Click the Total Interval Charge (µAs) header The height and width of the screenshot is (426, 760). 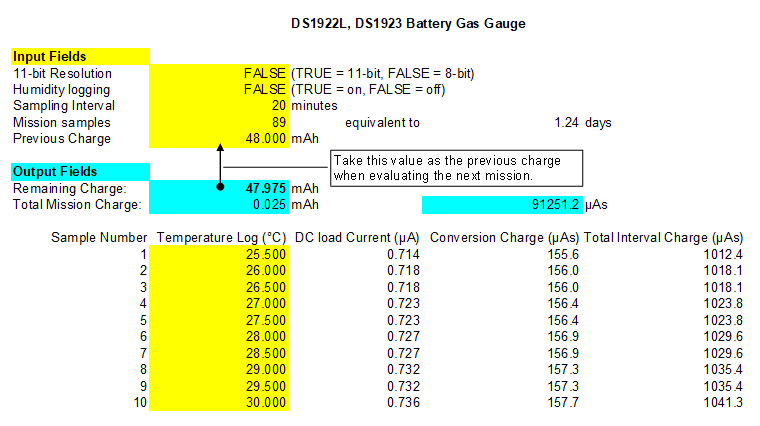tap(663, 237)
